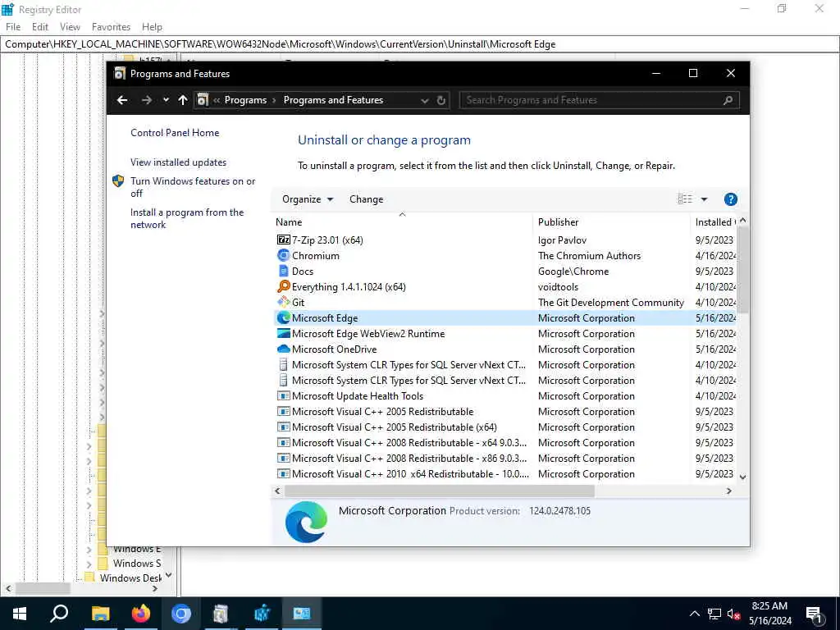
Task: Click the Registry Editor address path bar
Action: [x=420, y=44]
